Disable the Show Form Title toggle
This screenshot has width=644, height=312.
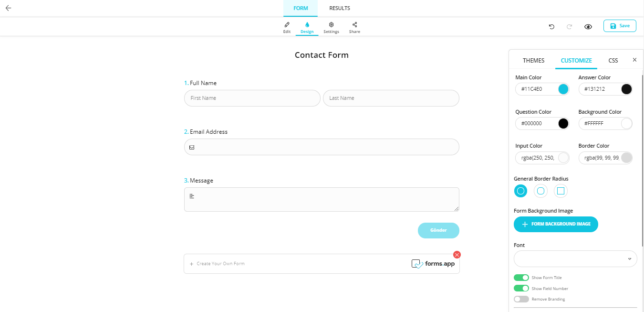pos(521,277)
